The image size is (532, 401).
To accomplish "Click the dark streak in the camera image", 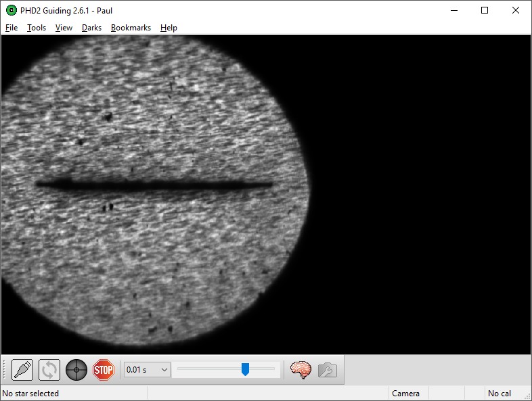I will pyautogui.click(x=154, y=185).
